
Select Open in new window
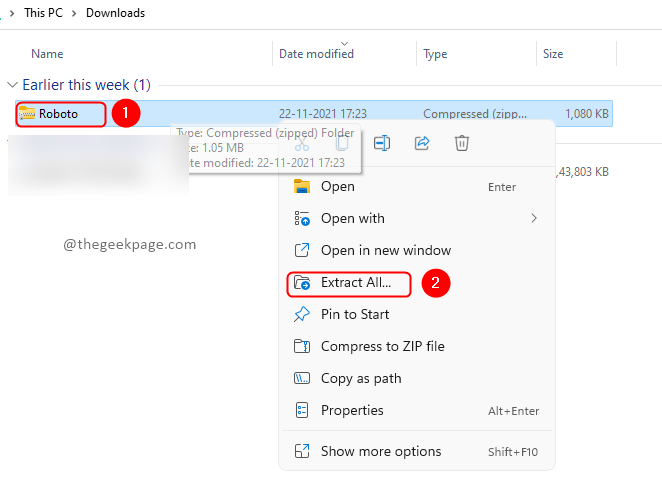pos(385,250)
